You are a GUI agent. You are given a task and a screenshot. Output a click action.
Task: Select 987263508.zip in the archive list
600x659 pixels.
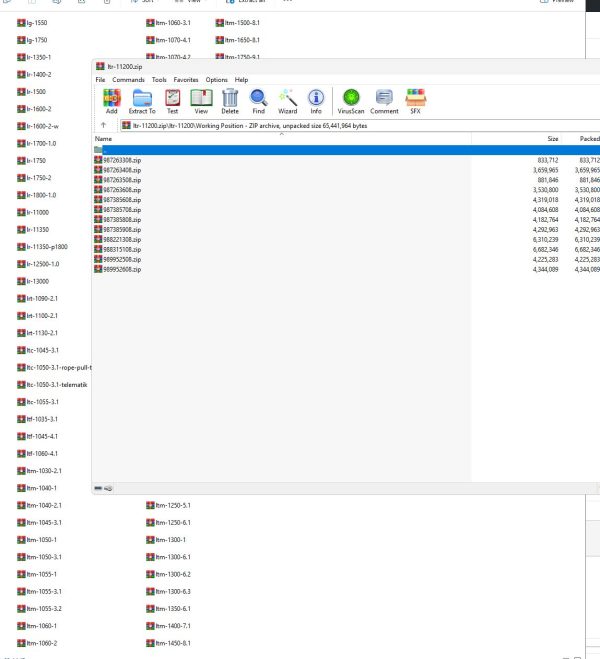118,180
